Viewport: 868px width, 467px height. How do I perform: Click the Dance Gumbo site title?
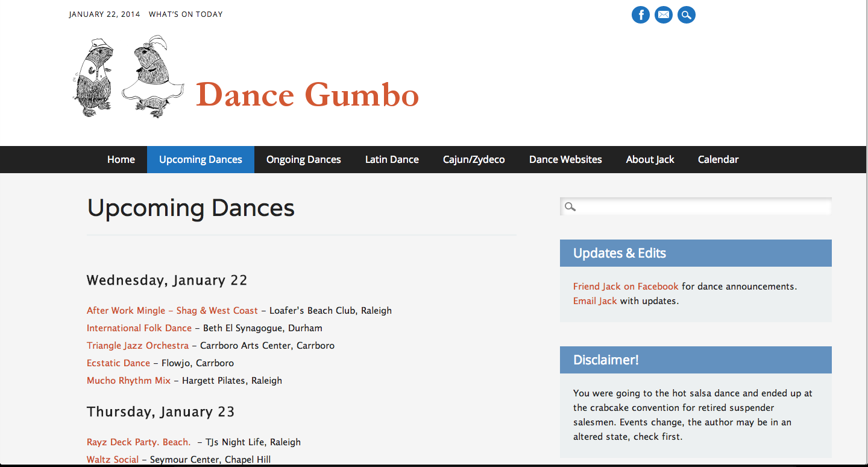307,95
